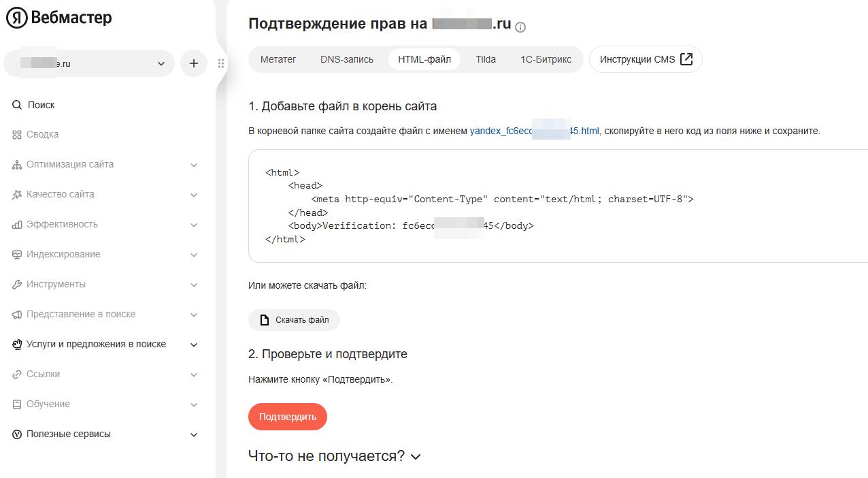Screen dimensions: 868x478
Task: Click the info icon beside the domain title
Action: pos(520,27)
